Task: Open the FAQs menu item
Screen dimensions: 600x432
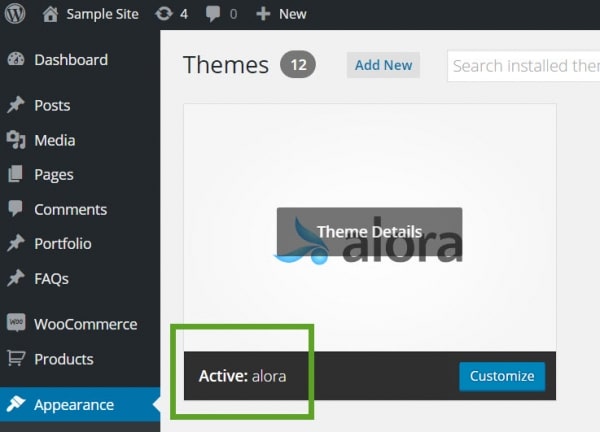Action: (x=52, y=279)
